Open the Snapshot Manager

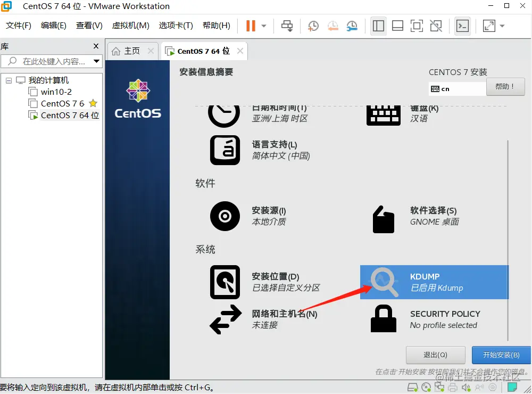click(352, 25)
